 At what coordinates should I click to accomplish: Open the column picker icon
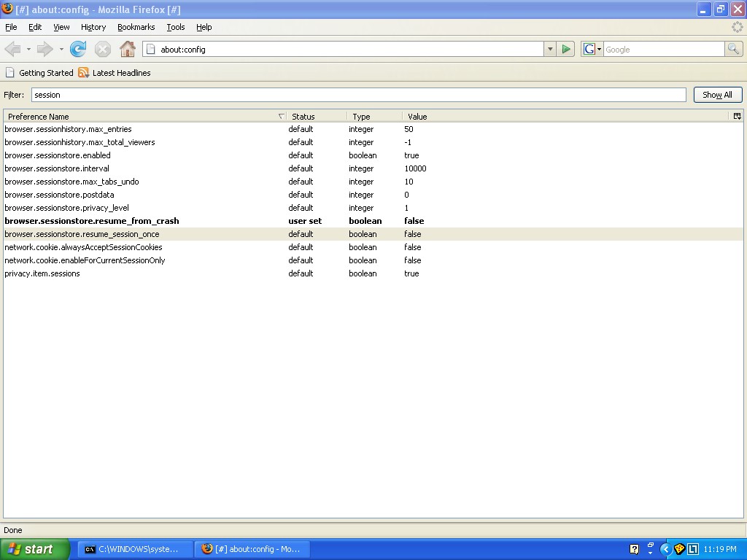(x=737, y=116)
